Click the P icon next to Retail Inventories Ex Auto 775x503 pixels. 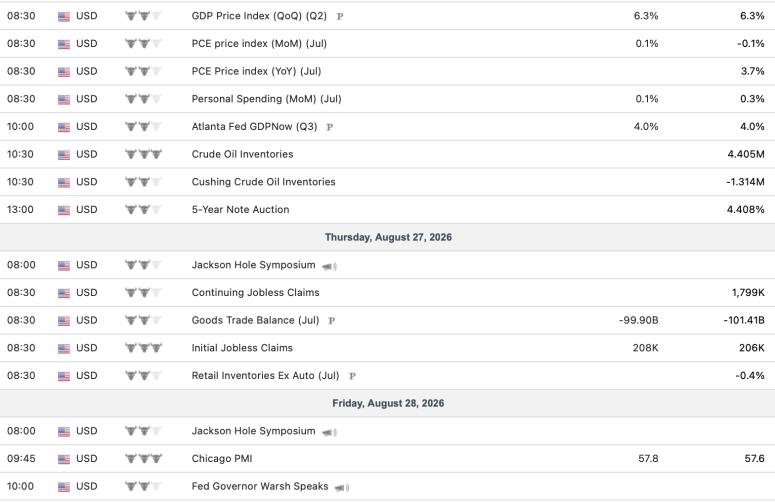352,376
